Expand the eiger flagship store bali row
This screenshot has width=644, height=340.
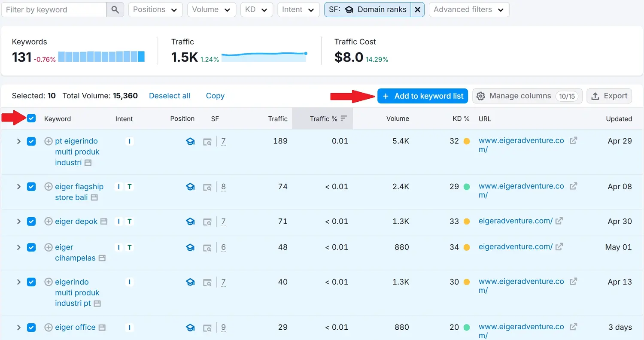(x=18, y=187)
